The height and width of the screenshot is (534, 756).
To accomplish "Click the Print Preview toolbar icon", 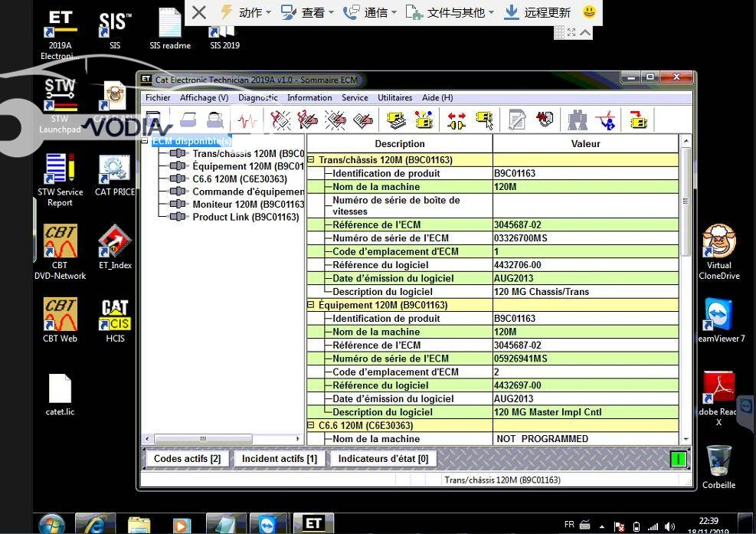I will pyautogui.click(x=215, y=120).
